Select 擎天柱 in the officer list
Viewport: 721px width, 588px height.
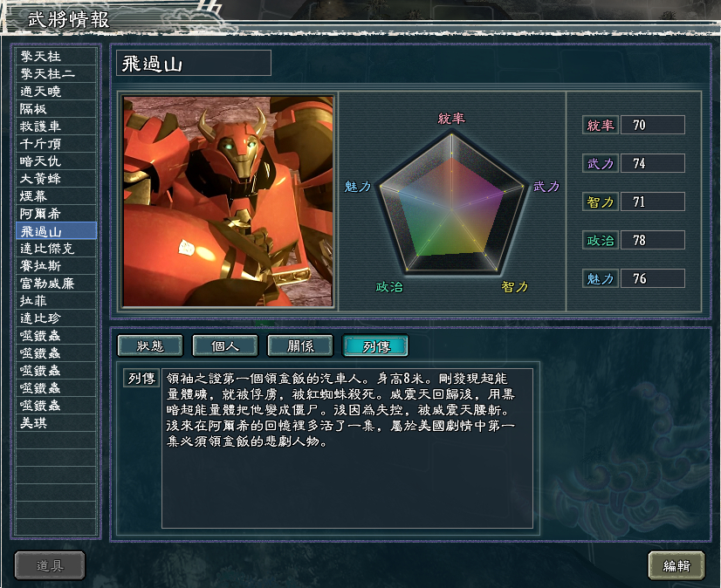coord(56,57)
